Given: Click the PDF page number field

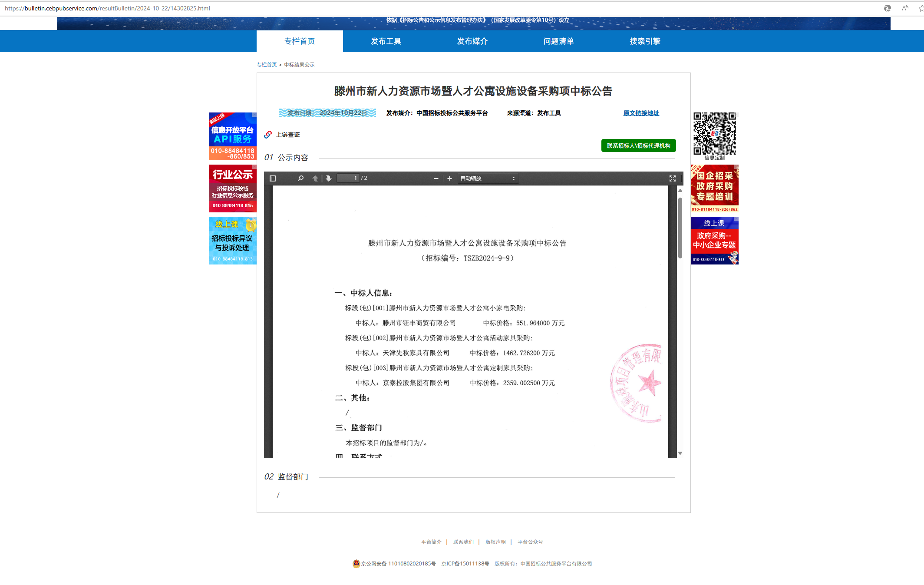Looking at the screenshot, I should 348,178.
